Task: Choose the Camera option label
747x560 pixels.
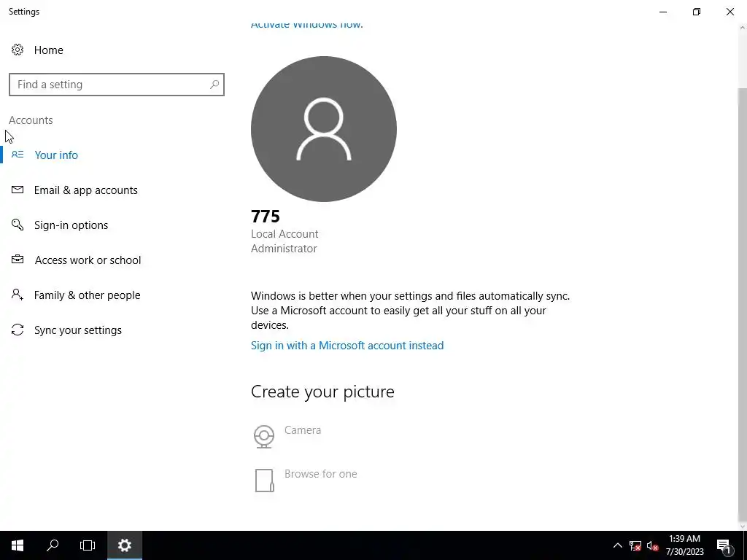Action: pyautogui.click(x=303, y=430)
